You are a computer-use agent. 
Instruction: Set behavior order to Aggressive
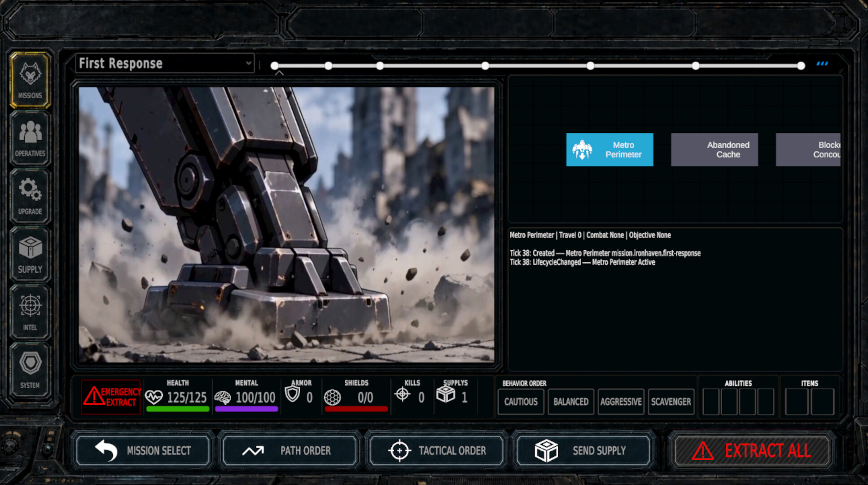pos(621,401)
